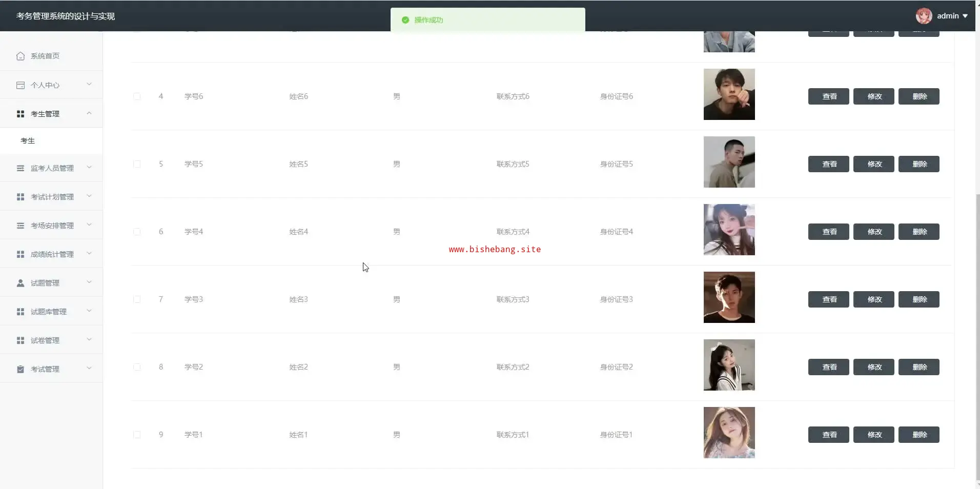Click the 学号6 cell
The height and width of the screenshot is (489, 980).
pos(194,96)
